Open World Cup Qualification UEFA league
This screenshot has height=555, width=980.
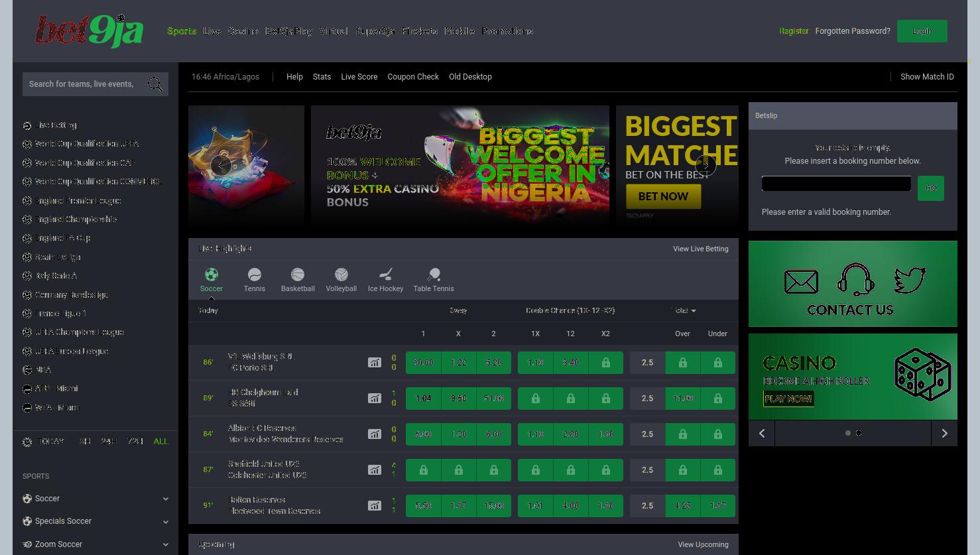click(87, 144)
